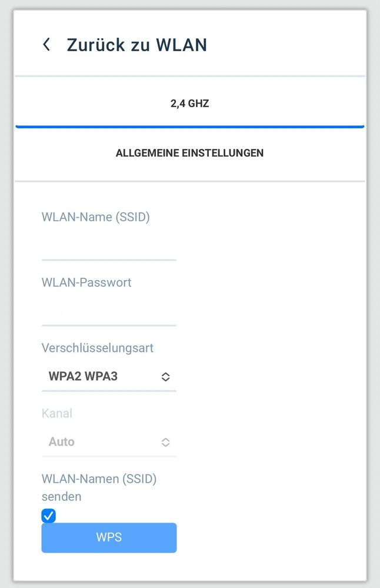
Task: Click the Verschlüsselungsart up-down arrows icon
Action: 165,377
